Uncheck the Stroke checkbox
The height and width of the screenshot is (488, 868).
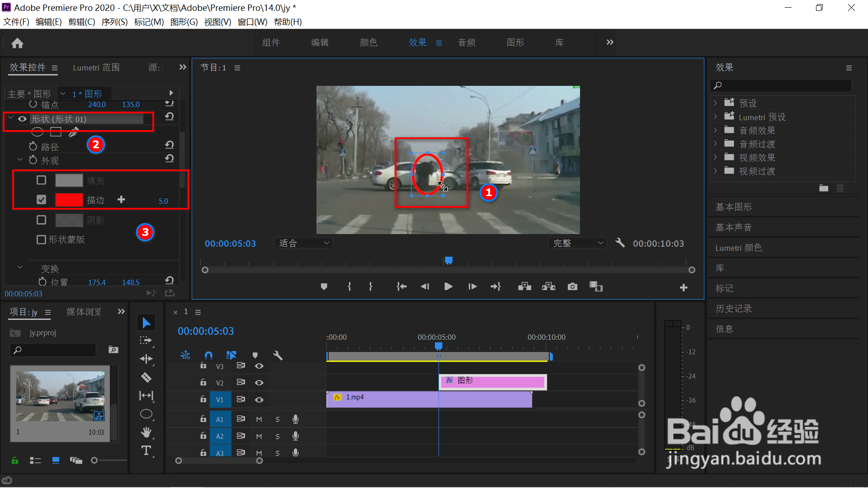(41, 200)
